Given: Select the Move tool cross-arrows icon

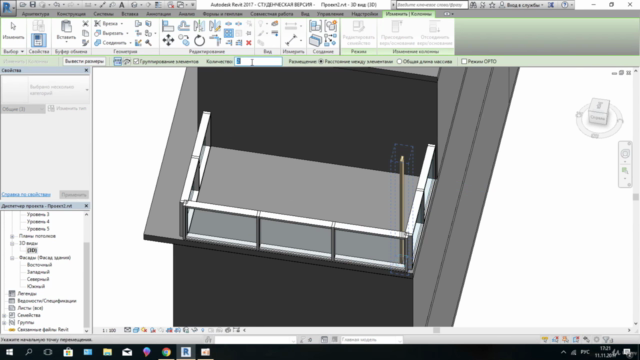Looking at the screenshot, I should pyautogui.click(x=168, y=40).
